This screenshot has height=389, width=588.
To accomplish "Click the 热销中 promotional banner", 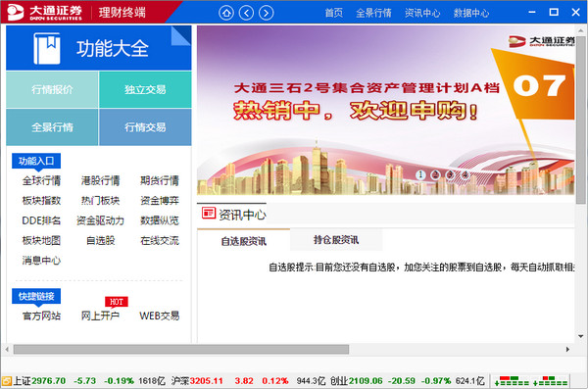I will (x=385, y=110).
